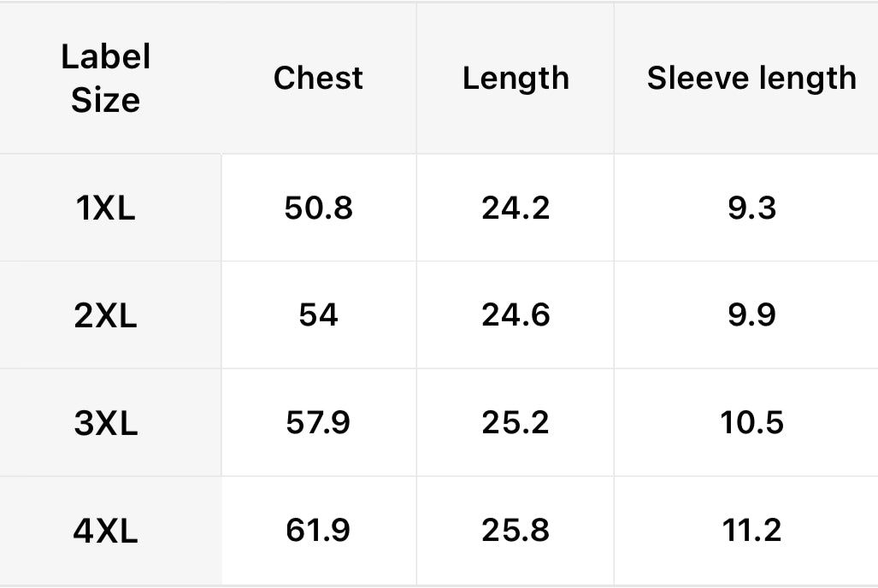Select the 2XL size row label

click(x=106, y=316)
